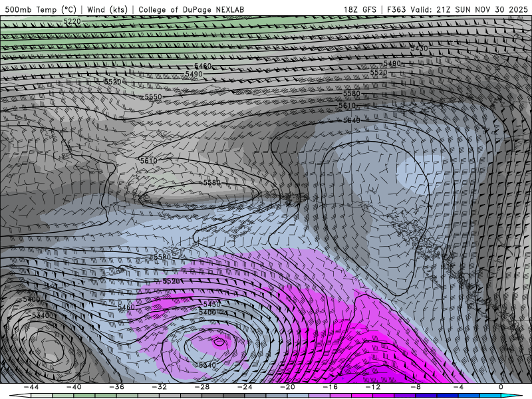The image size is (532, 399).
Task: Select the "Wind (kts)" header label
Action: click(107, 9)
